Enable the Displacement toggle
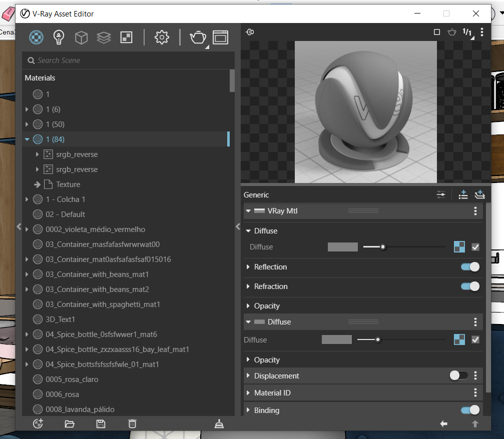The height and width of the screenshot is (439, 504). 458,375
